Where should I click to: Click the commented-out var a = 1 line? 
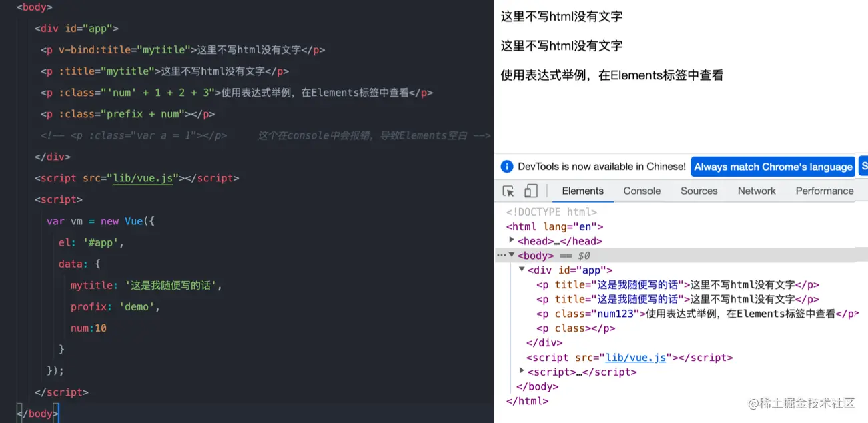point(266,135)
